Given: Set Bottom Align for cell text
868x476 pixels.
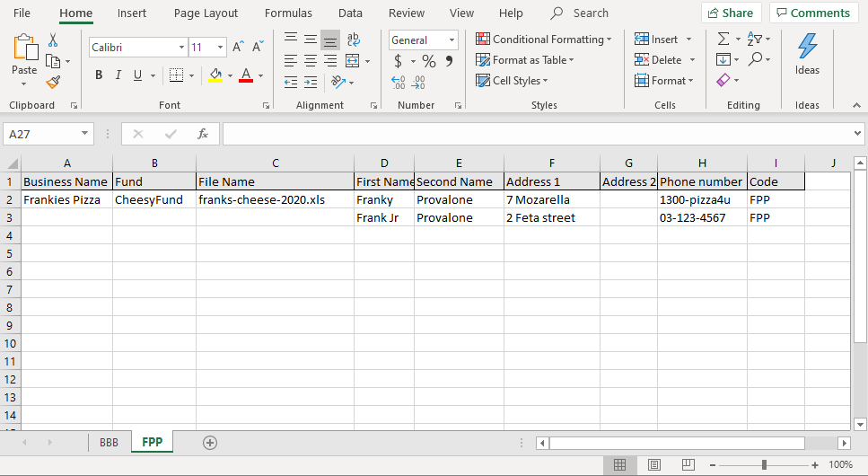Looking at the screenshot, I should point(330,40).
